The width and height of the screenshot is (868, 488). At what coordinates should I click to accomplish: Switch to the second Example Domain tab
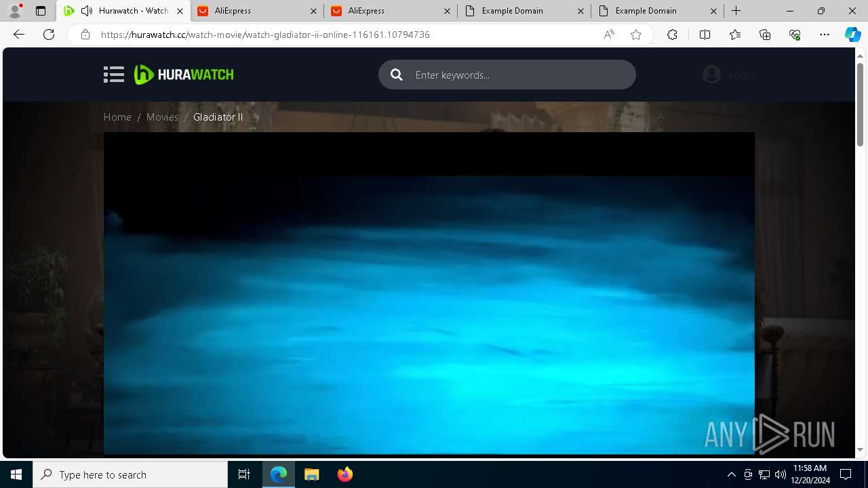click(x=657, y=11)
